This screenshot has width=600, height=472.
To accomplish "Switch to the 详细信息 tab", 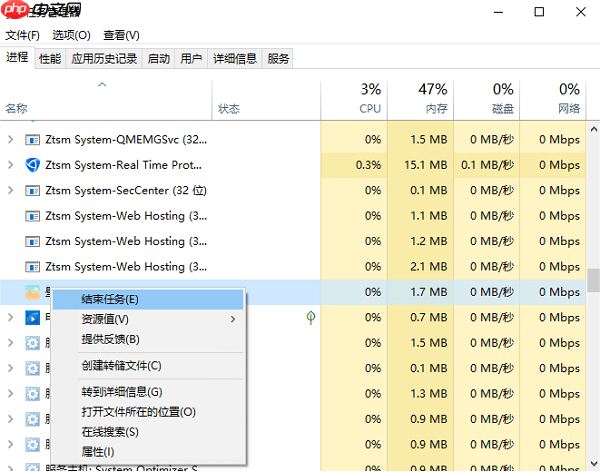I will click(235, 59).
